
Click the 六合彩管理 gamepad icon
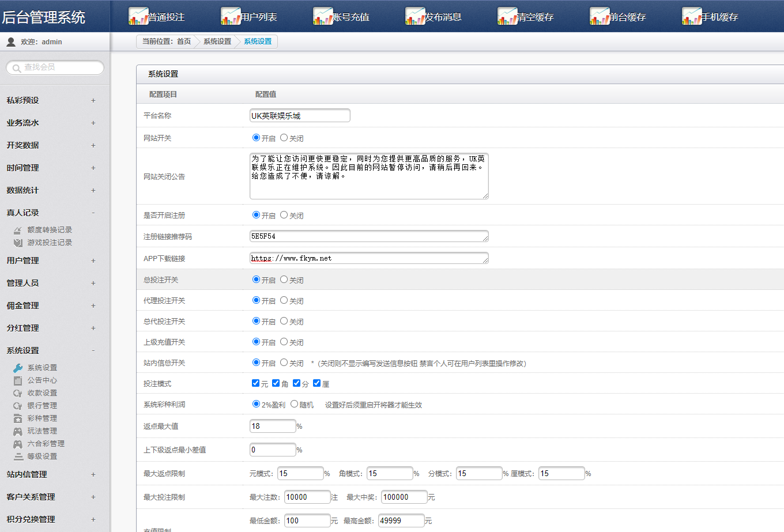(x=18, y=444)
